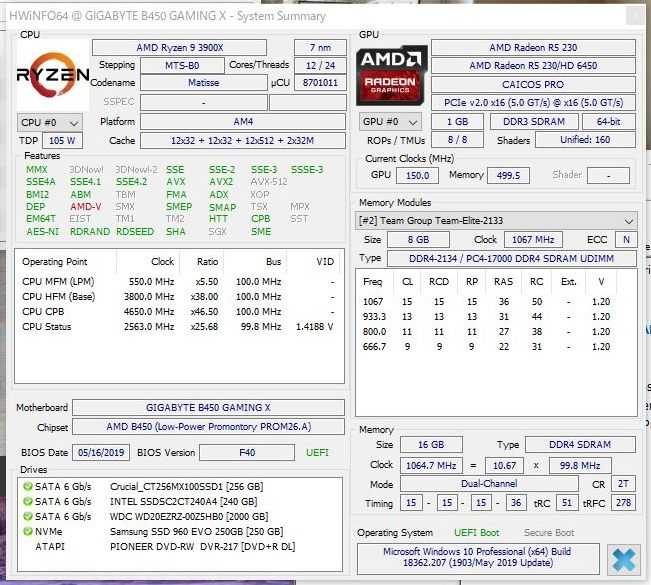Click the AMD Radeon R5 230/HD 6450 field

pyautogui.click(x=534, y=66)
